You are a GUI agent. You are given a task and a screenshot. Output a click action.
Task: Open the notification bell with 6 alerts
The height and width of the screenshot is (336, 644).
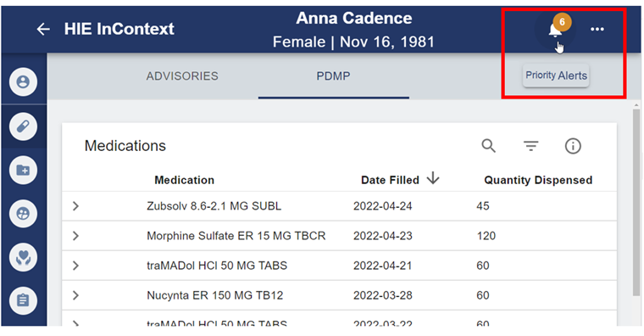555,29
